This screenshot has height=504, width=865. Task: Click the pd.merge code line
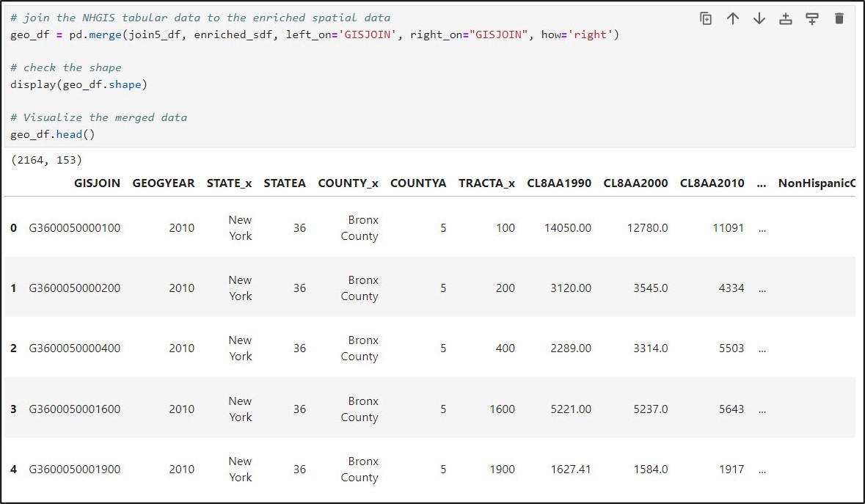tap(315, 34)
